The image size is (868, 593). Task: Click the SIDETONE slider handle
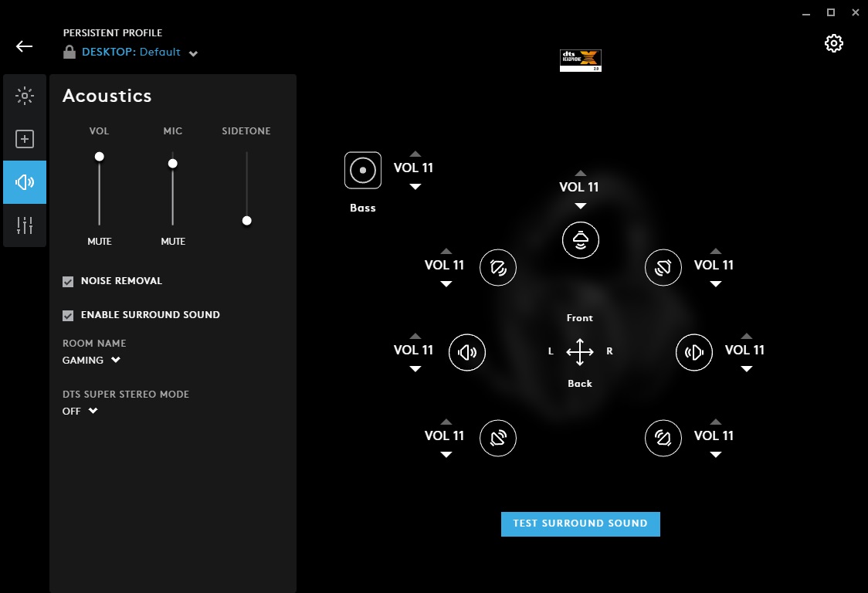tap(247, 221)
